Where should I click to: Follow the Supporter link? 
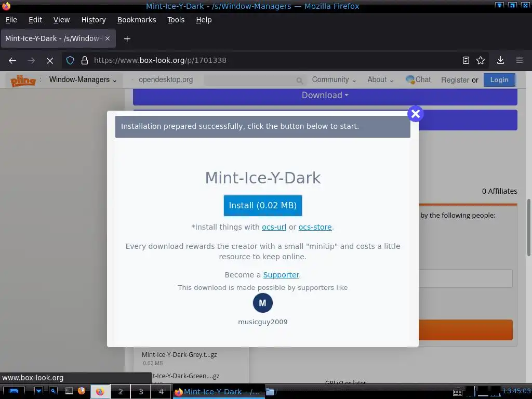pos(281,275)
